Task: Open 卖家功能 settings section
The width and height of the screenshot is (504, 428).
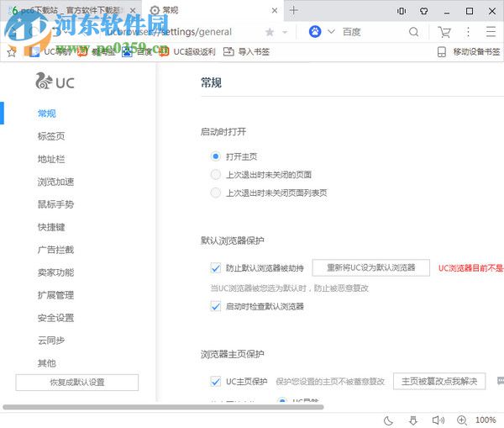Action: point(55,272)
